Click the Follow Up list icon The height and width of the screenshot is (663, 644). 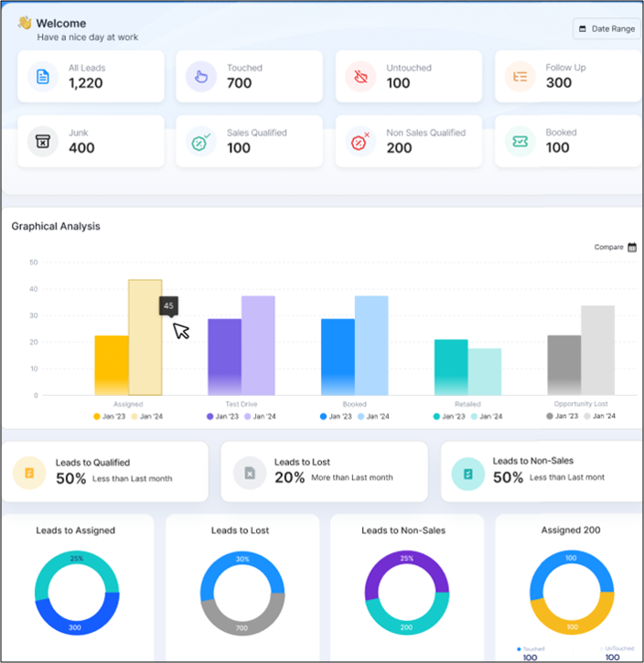pos(520,77)
